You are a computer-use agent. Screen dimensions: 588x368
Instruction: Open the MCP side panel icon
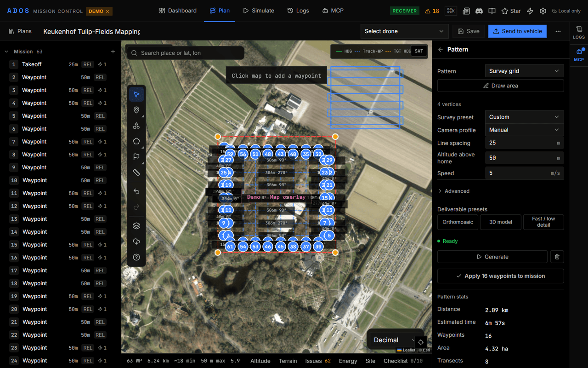[x=579, y=55]
